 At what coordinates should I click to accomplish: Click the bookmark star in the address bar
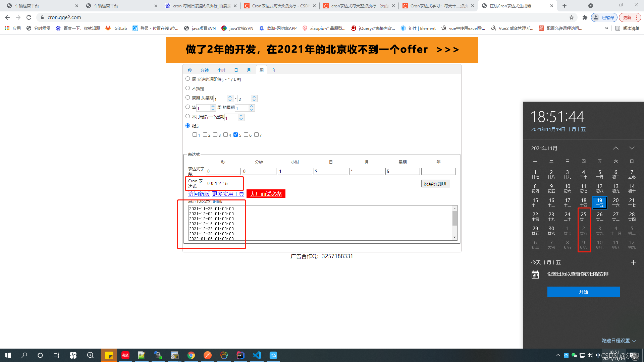tap(572, 17)
